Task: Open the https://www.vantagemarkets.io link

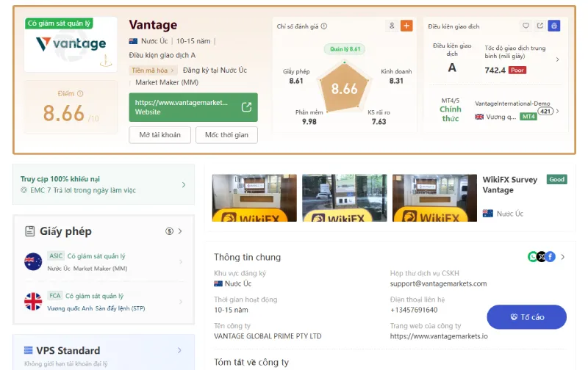Action: tap(439, 336)
